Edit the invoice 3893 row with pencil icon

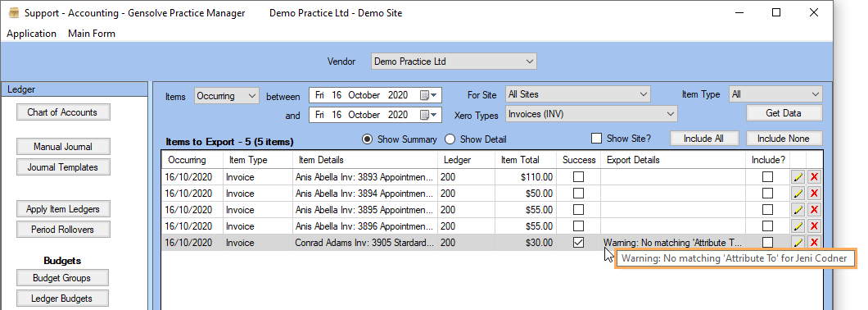[798, 177]
